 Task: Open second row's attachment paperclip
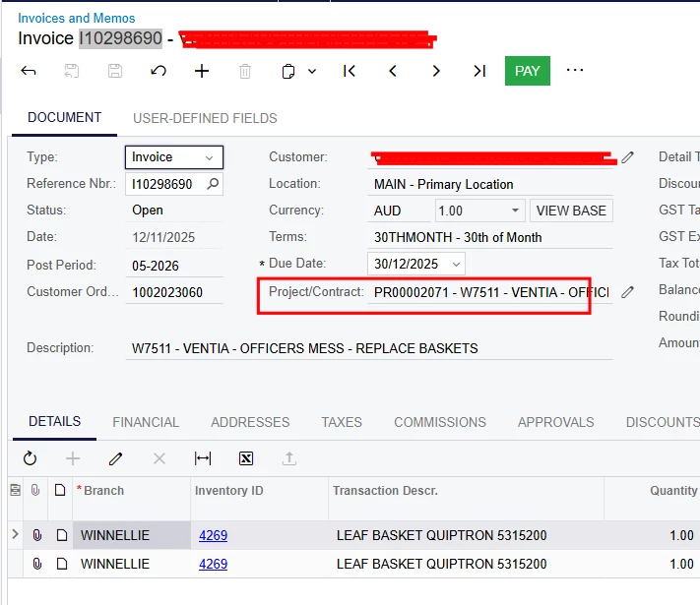point(37,564)
